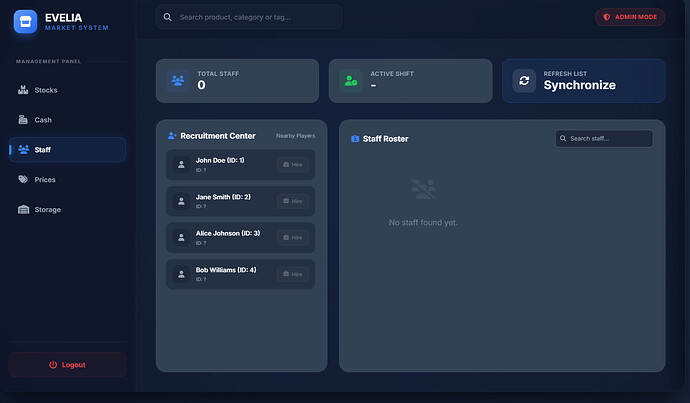The height and width of the screenshot is (403, 690).
Task: Hire Jane Smith
Action: (293, 201)
